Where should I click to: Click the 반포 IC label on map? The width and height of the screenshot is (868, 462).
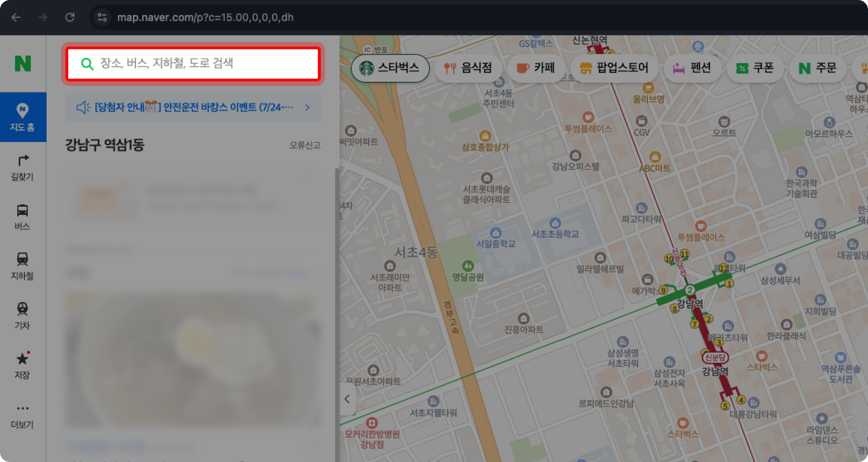point(376,49)
